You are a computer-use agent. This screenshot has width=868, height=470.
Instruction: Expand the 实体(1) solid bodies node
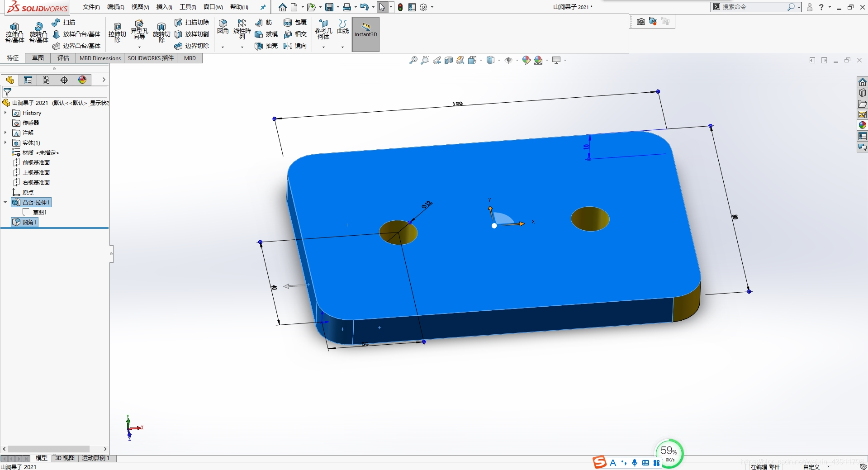coord(5,142)
